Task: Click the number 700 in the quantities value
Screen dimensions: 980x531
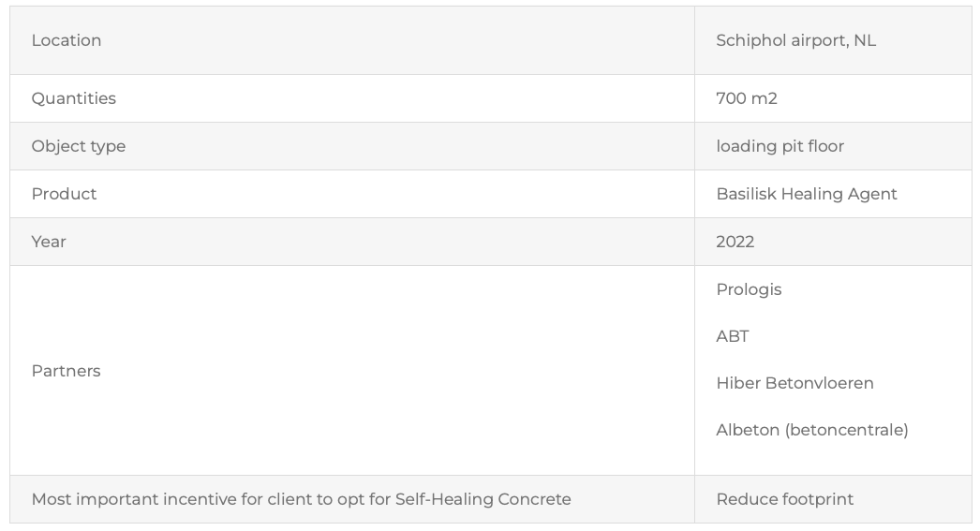Action: point(732,98)
